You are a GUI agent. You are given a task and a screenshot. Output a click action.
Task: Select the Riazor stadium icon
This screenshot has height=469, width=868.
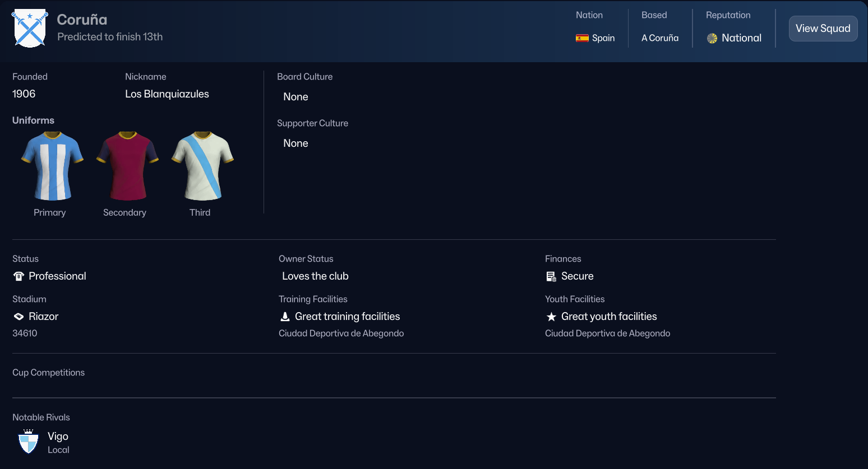17,316
